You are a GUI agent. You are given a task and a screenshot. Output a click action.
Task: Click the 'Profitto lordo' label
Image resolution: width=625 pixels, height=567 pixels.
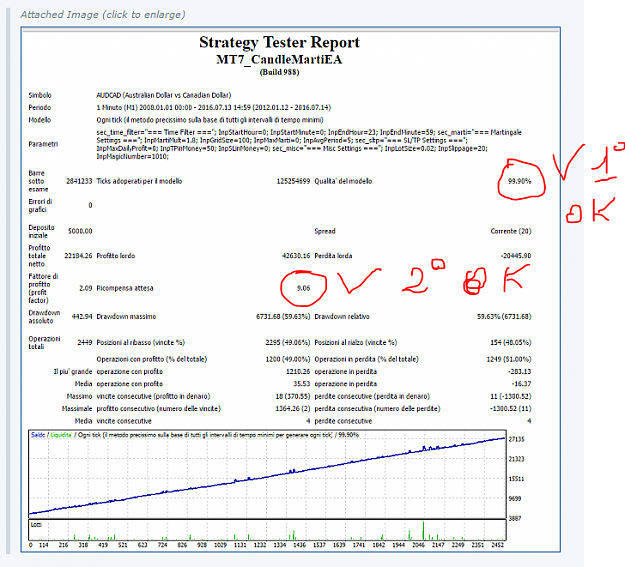pyautogui.click(x=116, y=256)
